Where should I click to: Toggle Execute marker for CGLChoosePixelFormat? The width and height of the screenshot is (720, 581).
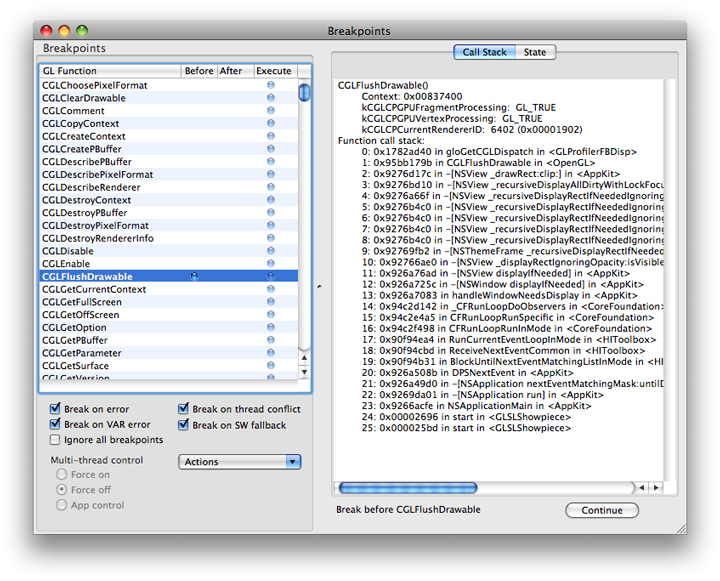point(271,85)
